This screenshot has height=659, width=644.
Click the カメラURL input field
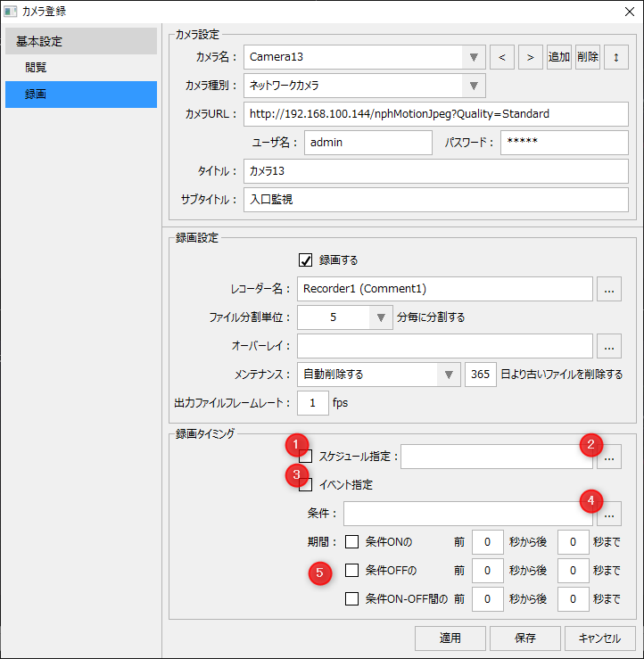[x=435, y=114]
